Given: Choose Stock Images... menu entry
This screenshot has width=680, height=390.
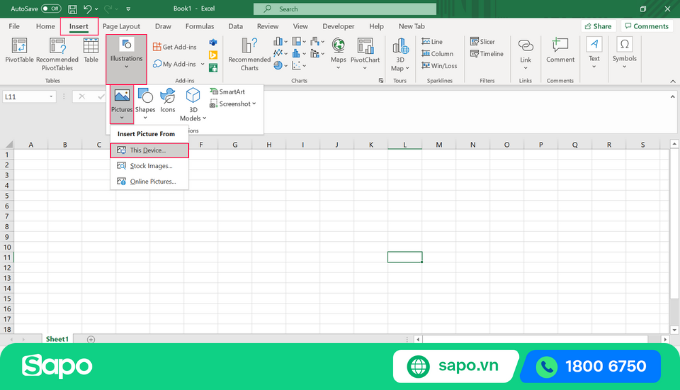Looking at the screenshot, I should pyautogui.click(x=150, y=166).
